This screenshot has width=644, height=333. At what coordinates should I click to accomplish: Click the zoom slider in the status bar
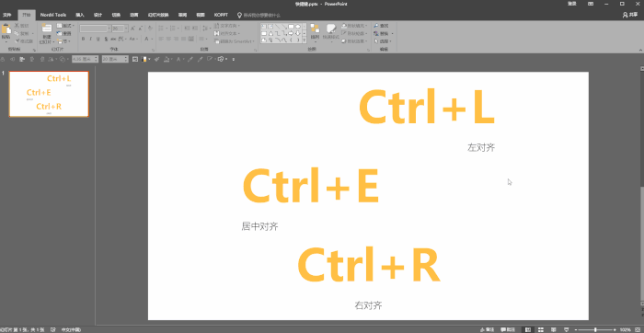595,329
